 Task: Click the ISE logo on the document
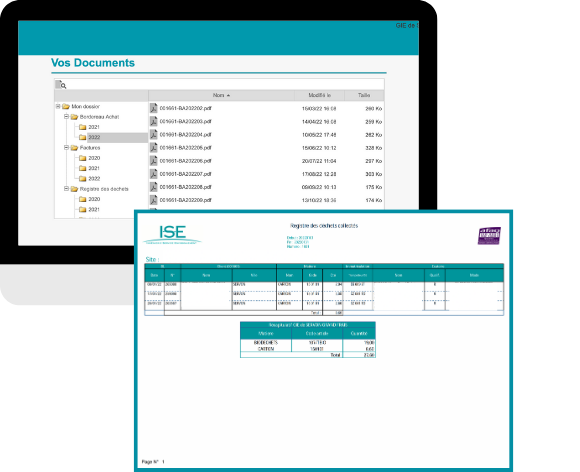point(172,235)
